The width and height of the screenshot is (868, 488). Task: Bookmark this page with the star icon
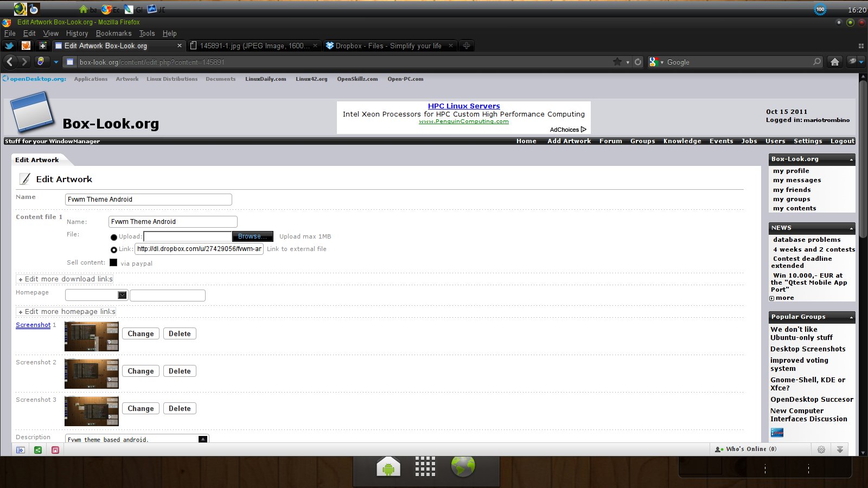(x=617, y=62)
